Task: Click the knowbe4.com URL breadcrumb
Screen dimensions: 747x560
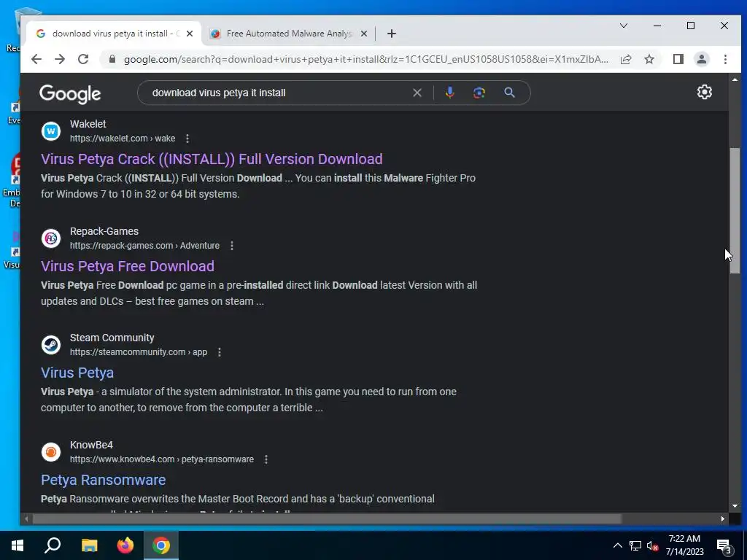Action: tap(162, 459)
